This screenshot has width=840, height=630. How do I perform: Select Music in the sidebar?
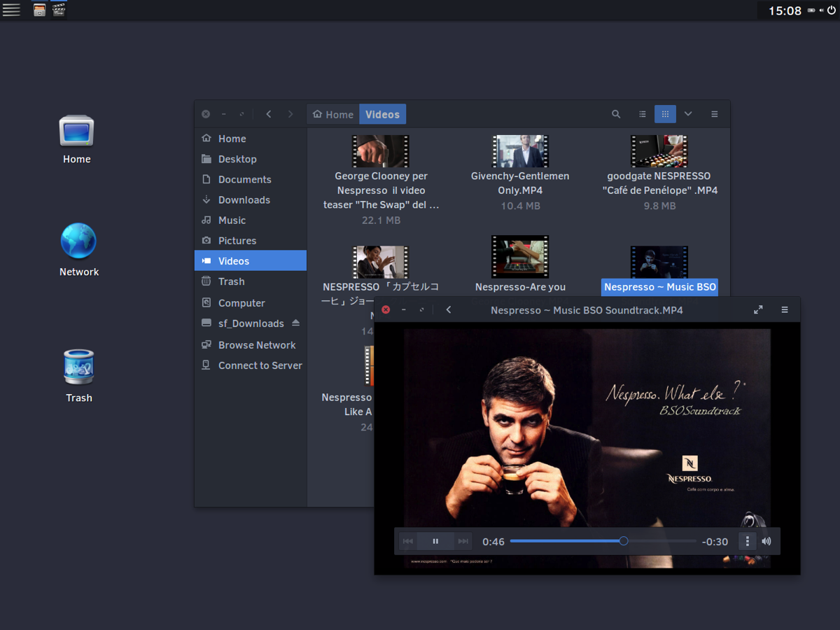(251, 220)
